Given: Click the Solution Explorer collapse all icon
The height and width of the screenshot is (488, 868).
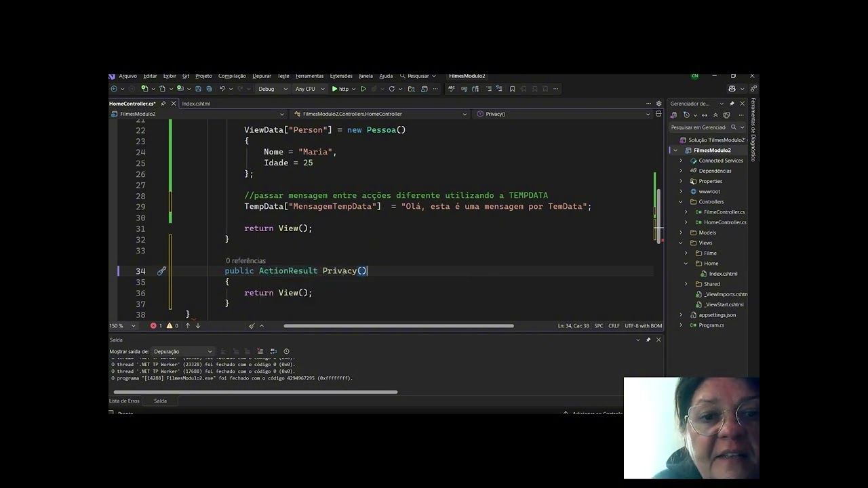Looking at the screenshot, I should coord(715,115).
